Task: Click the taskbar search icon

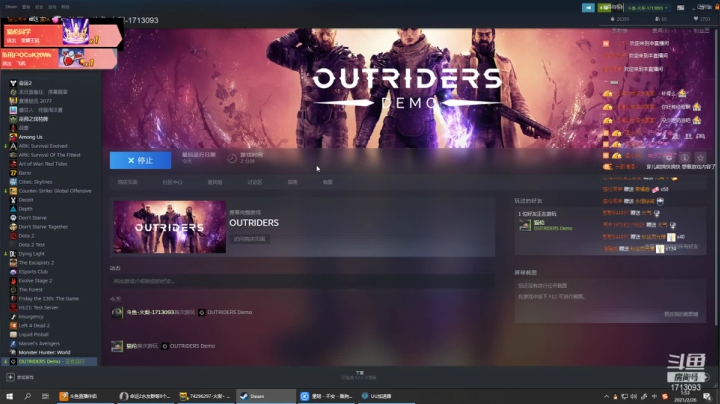Action: [28, 396]
